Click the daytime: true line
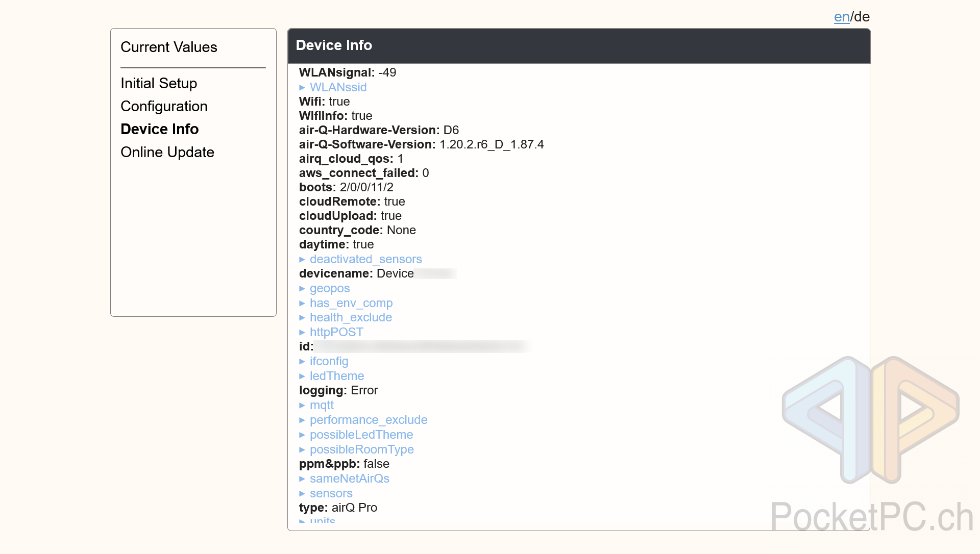This screenshot has height=554, width=980. tap(336, 244)
